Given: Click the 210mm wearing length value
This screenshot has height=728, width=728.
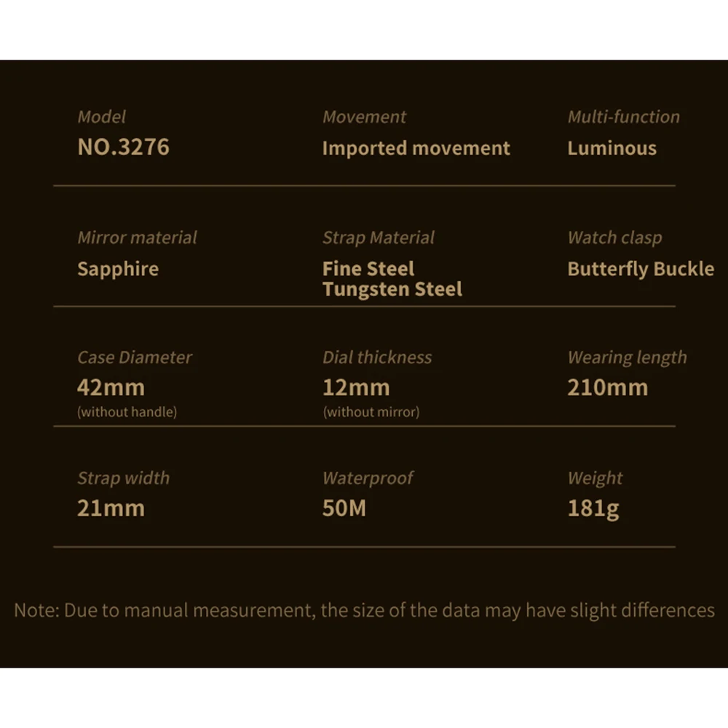Looking at the screenshot, I should pos(607,387).
